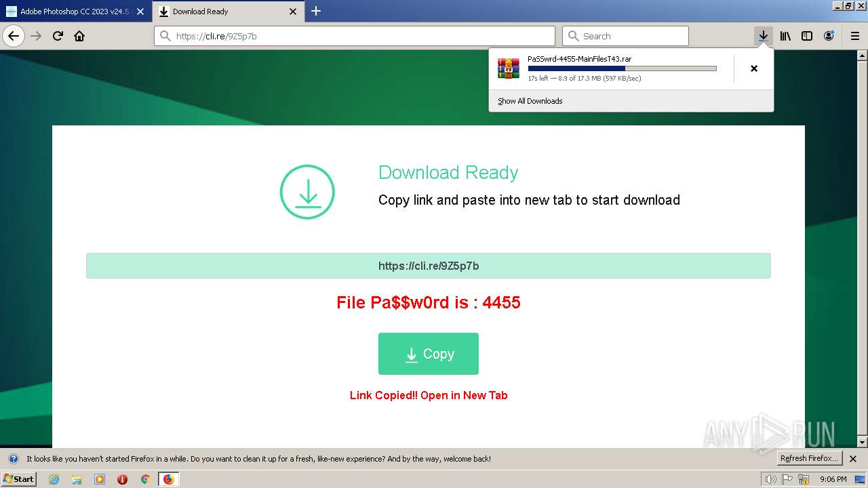Click the circular download icon on page
The height and width of the screenshot is (488, 868).
[307, 192]
